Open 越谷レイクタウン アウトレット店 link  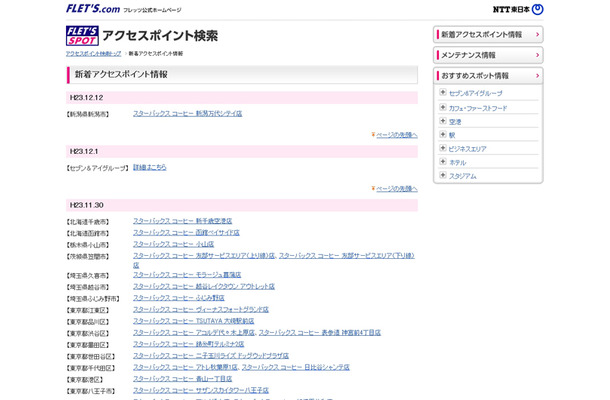pos(204,286)
